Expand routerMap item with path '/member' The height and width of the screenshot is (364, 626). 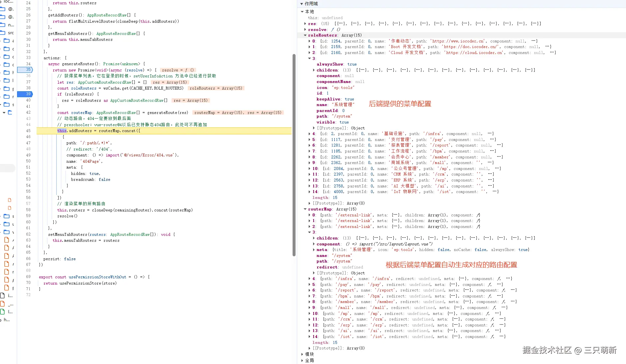pos(309,302)
